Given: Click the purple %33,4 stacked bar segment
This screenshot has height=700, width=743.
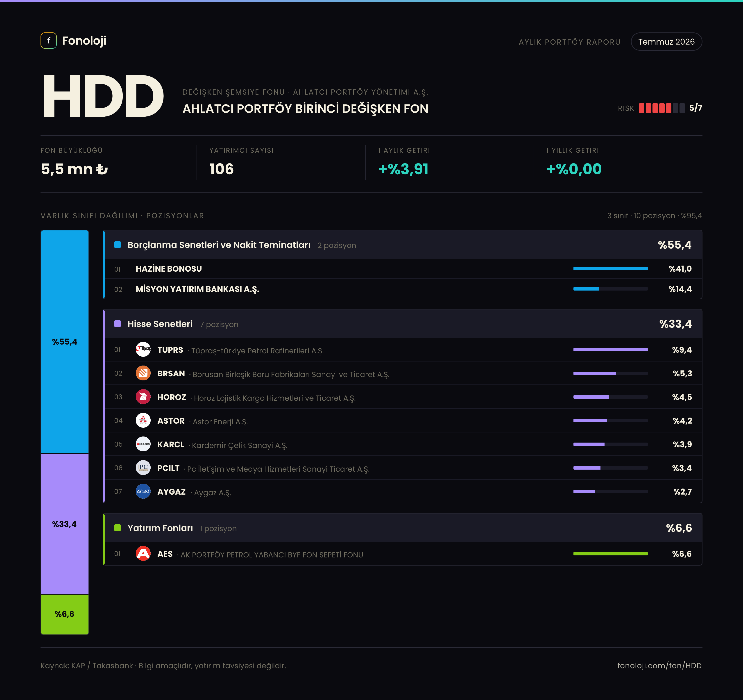Looking at the screenshot, I should 65,524.
